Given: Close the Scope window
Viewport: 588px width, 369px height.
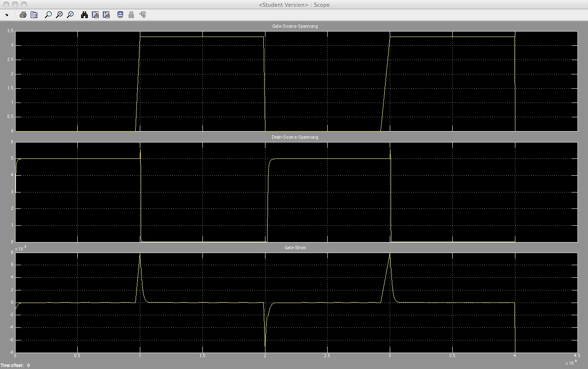Looking at the screenshot, I should coord(6,5).
